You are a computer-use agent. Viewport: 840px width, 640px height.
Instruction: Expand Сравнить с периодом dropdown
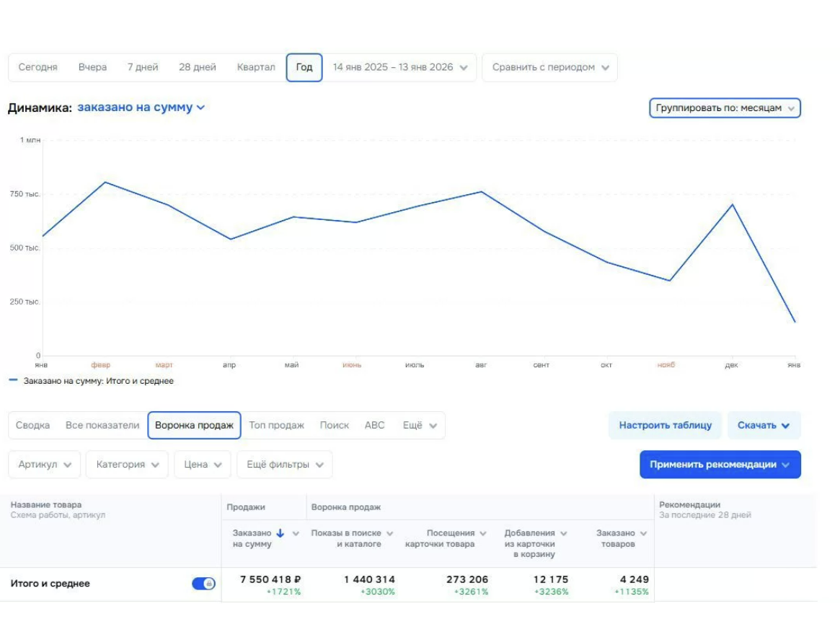click(550, 67)
